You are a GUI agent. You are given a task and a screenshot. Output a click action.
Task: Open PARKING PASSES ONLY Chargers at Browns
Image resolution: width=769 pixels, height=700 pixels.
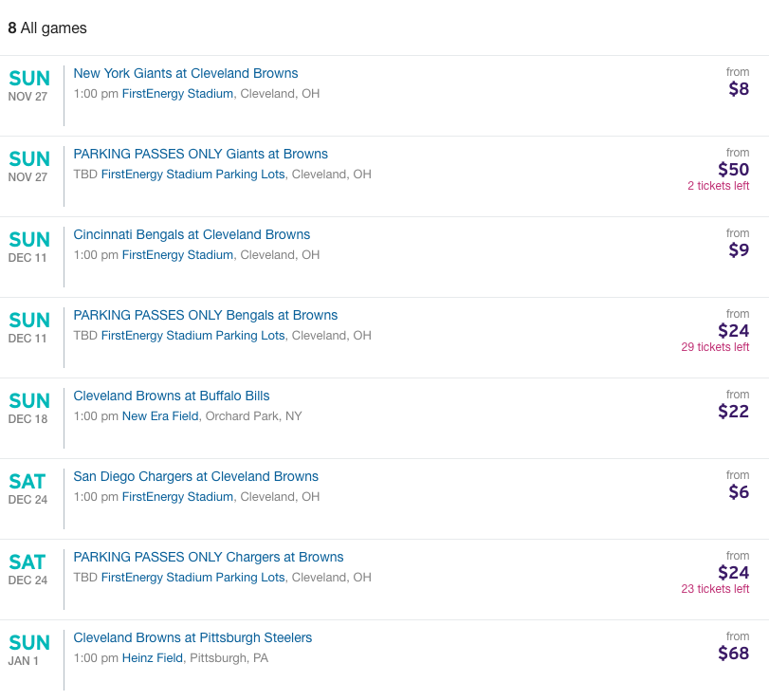click(x=209, y=557)
